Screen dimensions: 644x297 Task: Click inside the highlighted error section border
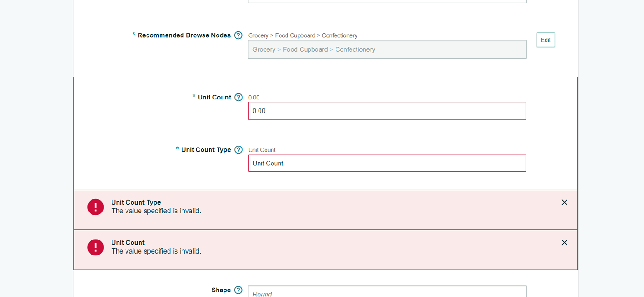pyautogui.click(x=163, y=132)
